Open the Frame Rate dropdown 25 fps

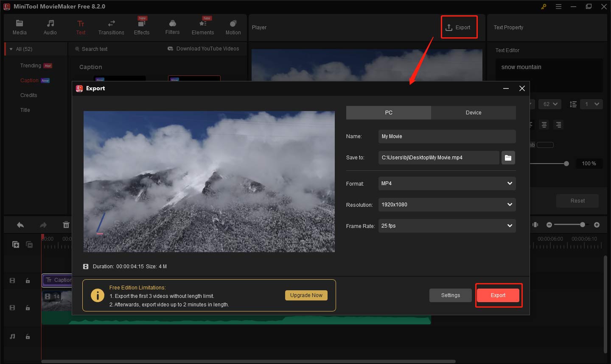(x=447, y=226)
